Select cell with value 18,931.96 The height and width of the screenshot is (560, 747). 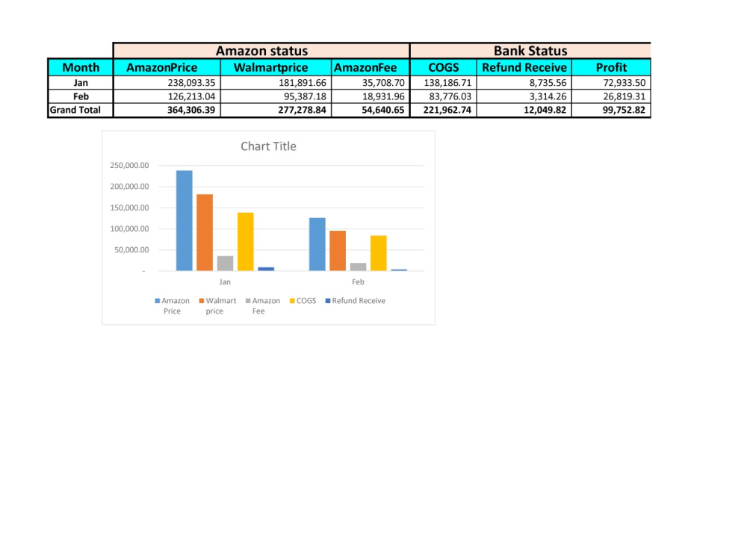[x=371, y=96]
